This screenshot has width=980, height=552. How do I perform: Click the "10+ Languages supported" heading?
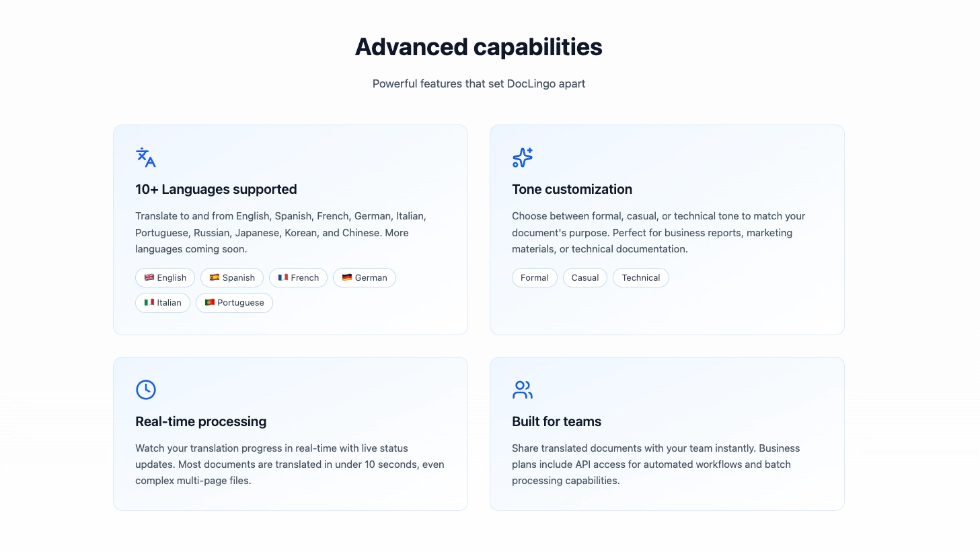coord(216,189)
